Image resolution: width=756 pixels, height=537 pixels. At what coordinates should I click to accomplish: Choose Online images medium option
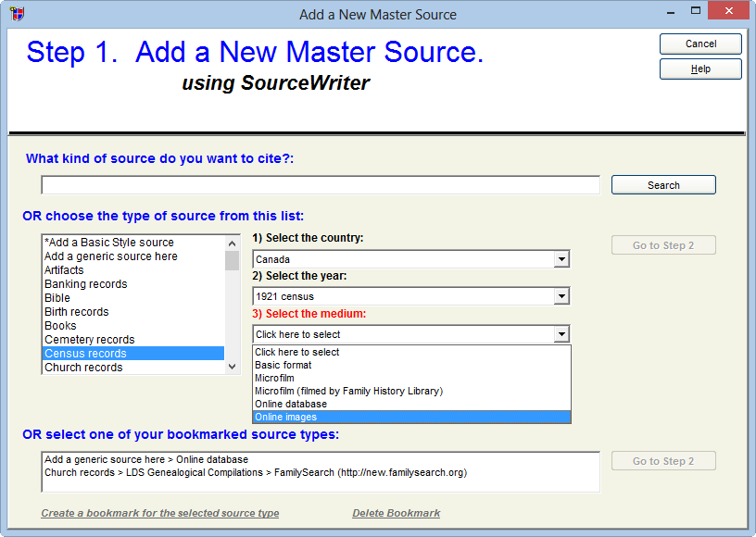411,417
